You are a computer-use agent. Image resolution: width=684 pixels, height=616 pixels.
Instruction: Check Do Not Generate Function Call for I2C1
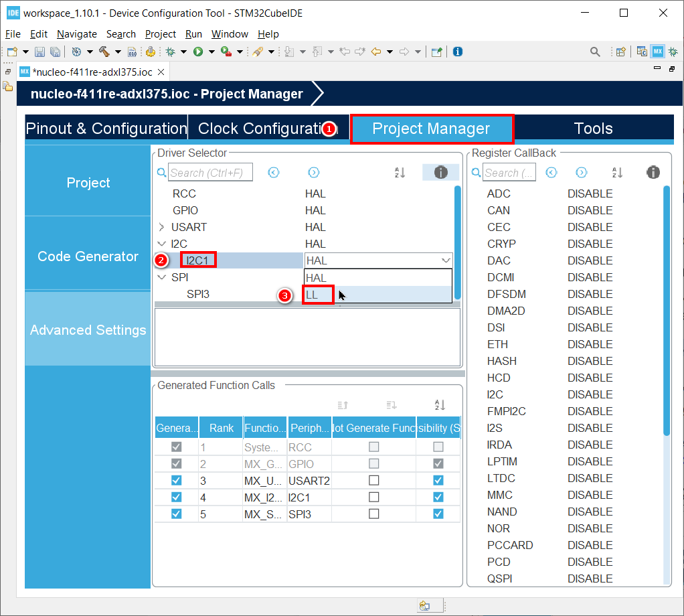tap(374, 497)
